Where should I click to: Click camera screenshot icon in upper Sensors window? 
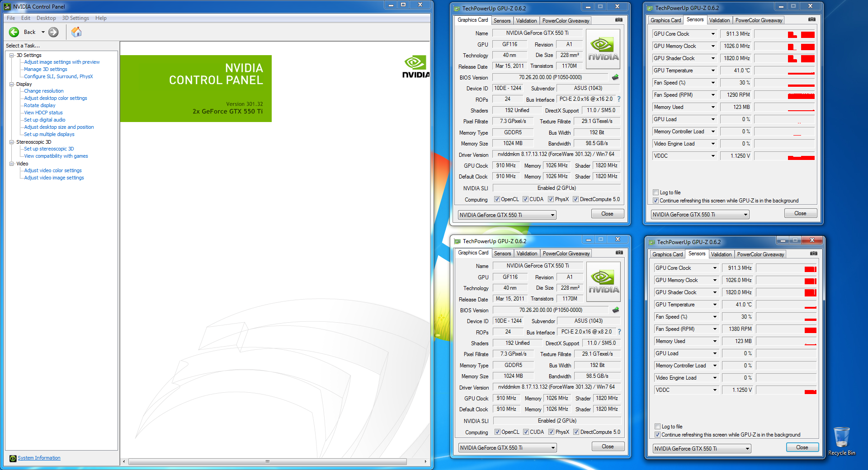click(x=812, y=19)
